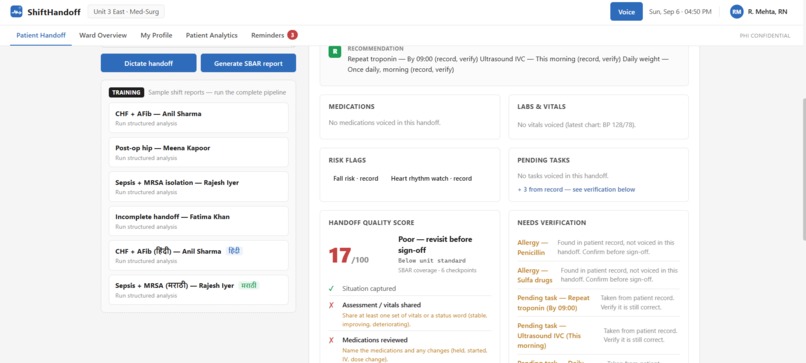Click the Dictate handoff button
This screenshot has height=363, width=806.
coord(149,63)
